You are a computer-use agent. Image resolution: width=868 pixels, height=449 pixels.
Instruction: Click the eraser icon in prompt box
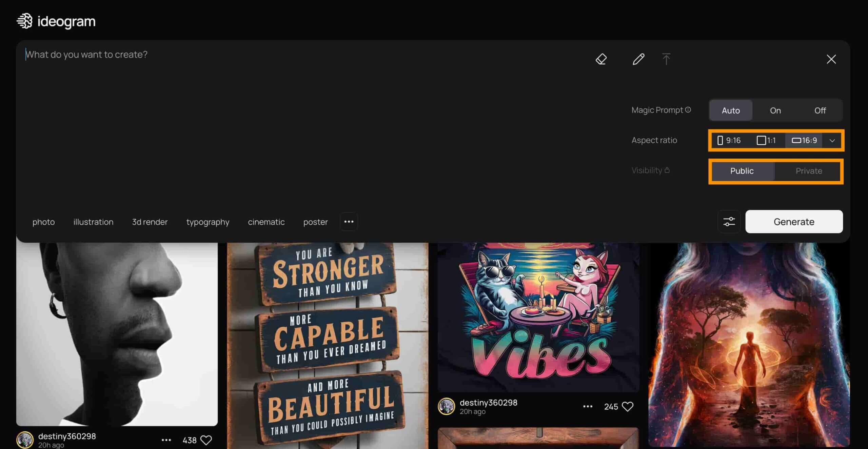point(601,59)
